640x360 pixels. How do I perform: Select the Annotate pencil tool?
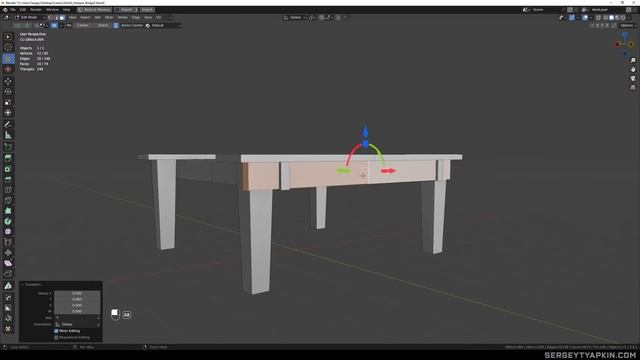[8, 124]
